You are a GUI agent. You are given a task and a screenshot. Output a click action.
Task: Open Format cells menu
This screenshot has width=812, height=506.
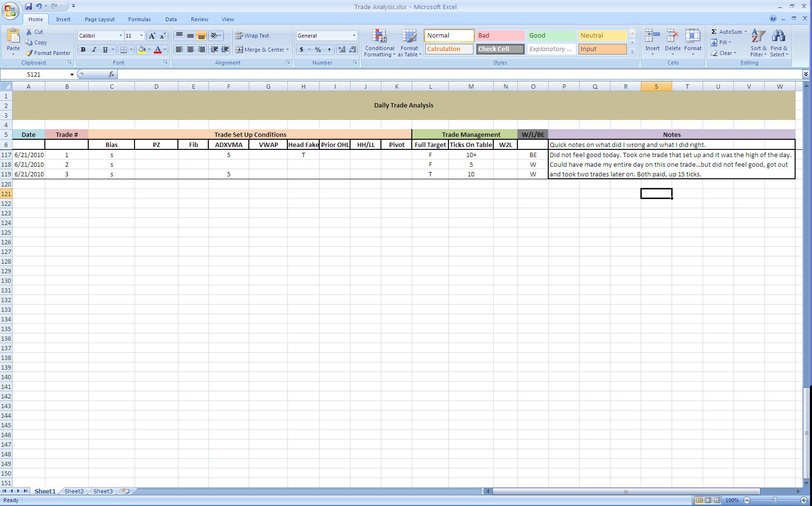pos(693,42)
